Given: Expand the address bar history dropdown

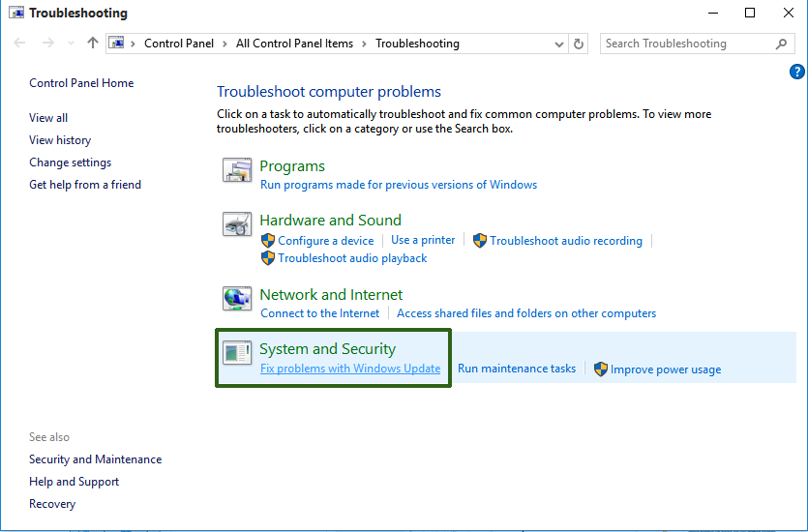Looking at the screenshot, I should 558,44.
